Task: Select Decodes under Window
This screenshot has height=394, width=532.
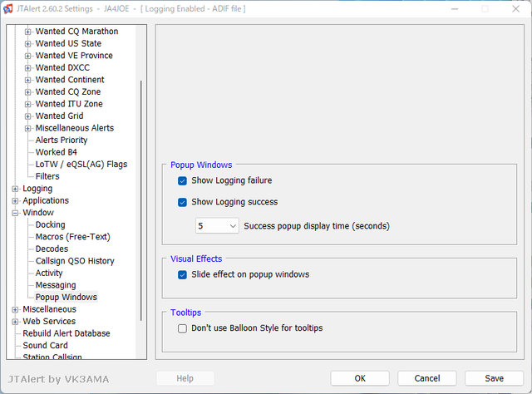Action: pos(52,249)
